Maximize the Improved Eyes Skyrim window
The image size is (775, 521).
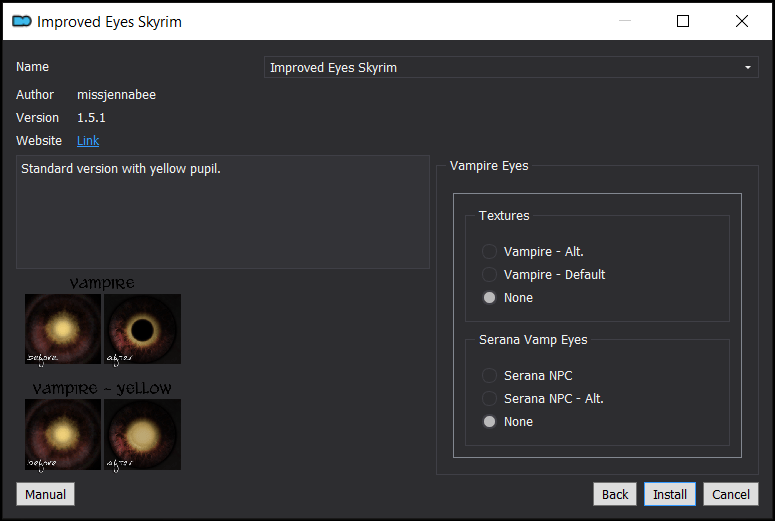683,21
